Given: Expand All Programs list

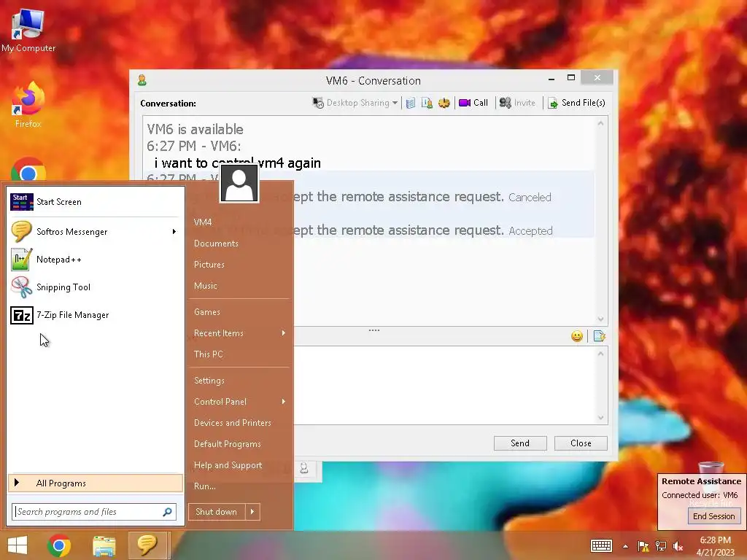Looking at the screenshot, I should 96,483.
